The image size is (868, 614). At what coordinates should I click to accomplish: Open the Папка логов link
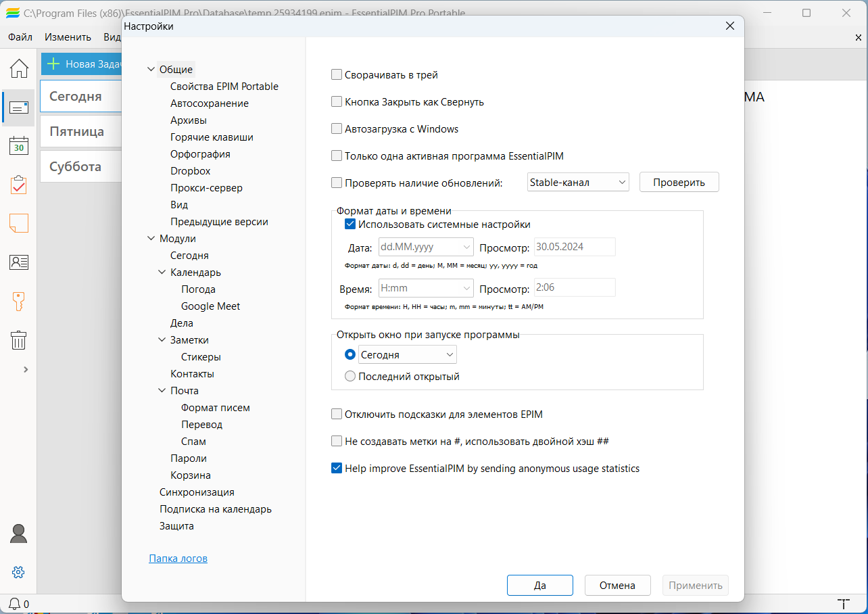click(178, 558)
